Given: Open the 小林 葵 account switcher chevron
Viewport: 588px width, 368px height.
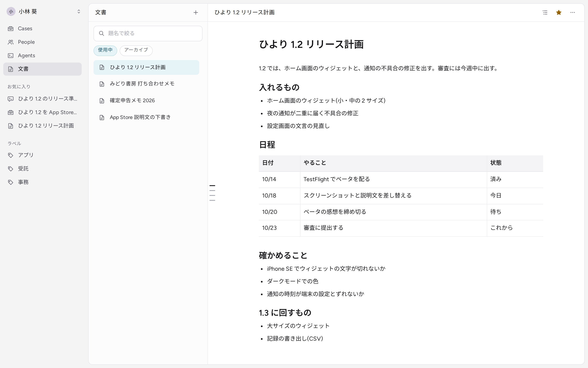Looking at the screenshot, I should pyautogui.click(x=79, y=11).
